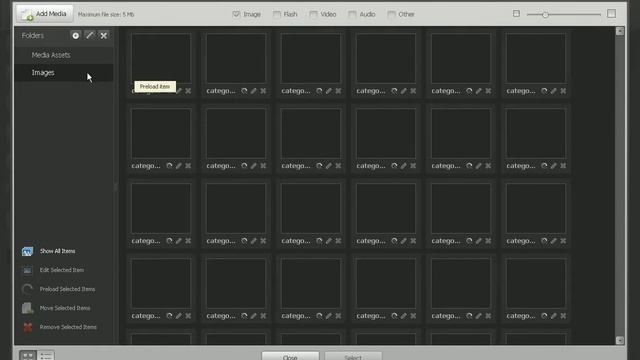Switch to list view
640x360 pixels.
[46, 356]
